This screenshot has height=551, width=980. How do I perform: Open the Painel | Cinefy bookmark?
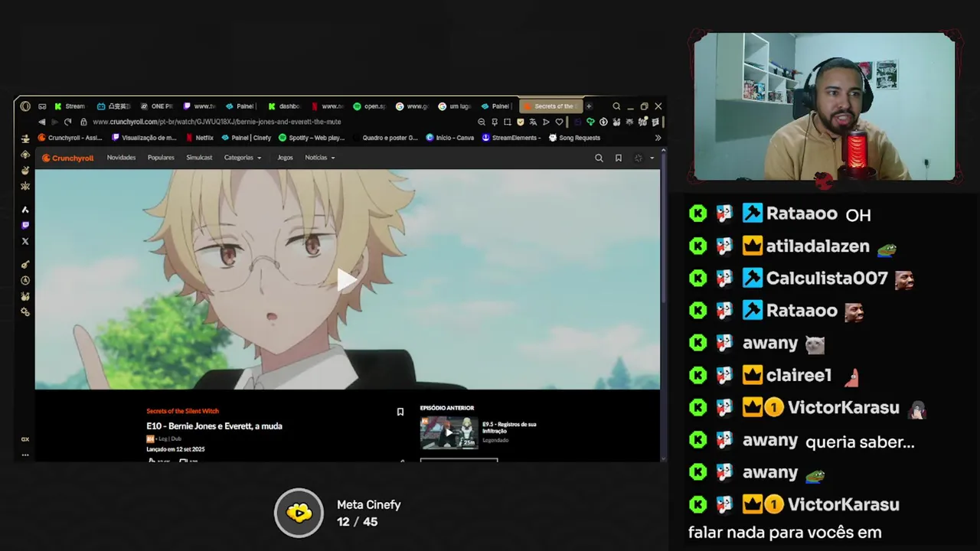point(246,138)
